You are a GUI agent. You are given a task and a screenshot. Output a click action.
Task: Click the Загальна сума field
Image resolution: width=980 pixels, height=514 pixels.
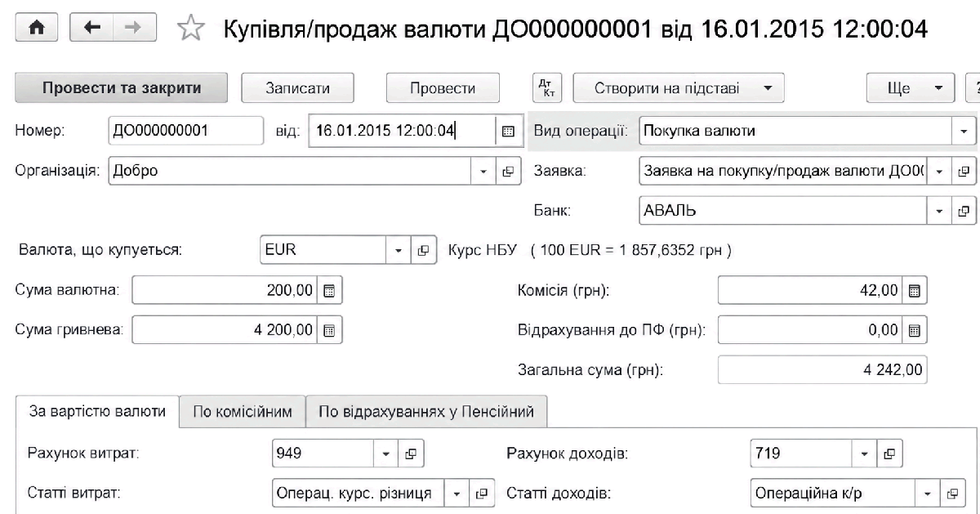822,370
